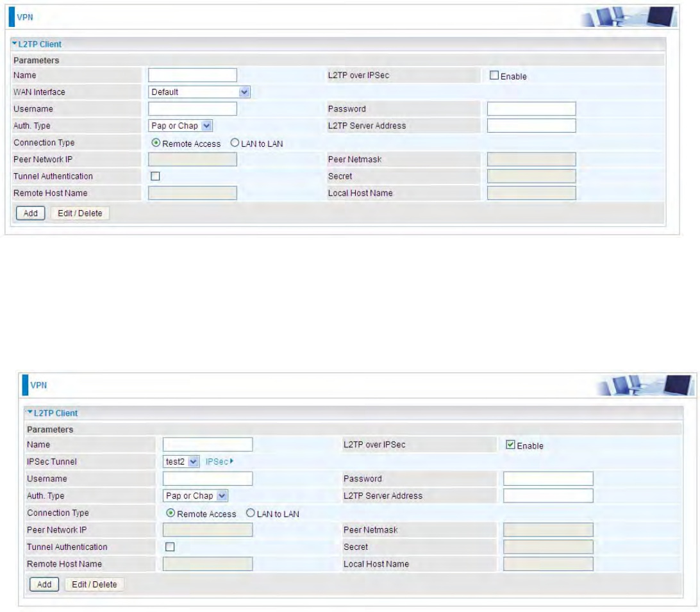
Task: Open Auth. Type dropdown in bottom panel
Action: [x=195, y=495]
